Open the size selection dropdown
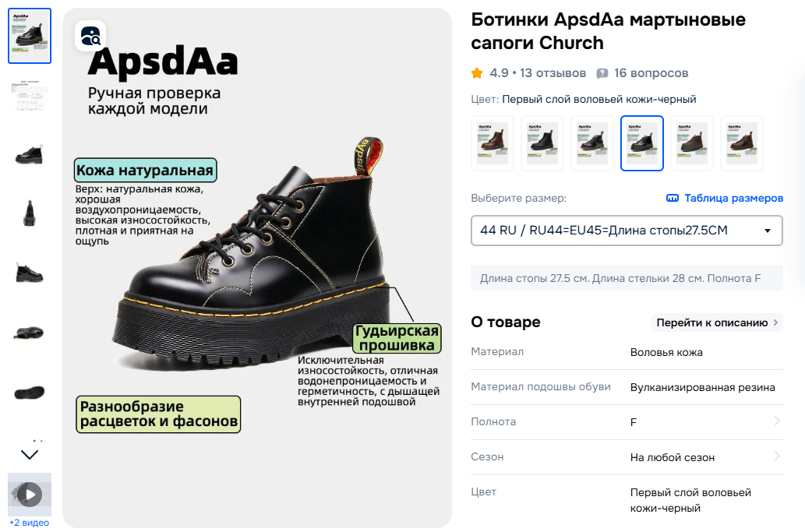Screen dimensions: 805x532 click(627, 231)
